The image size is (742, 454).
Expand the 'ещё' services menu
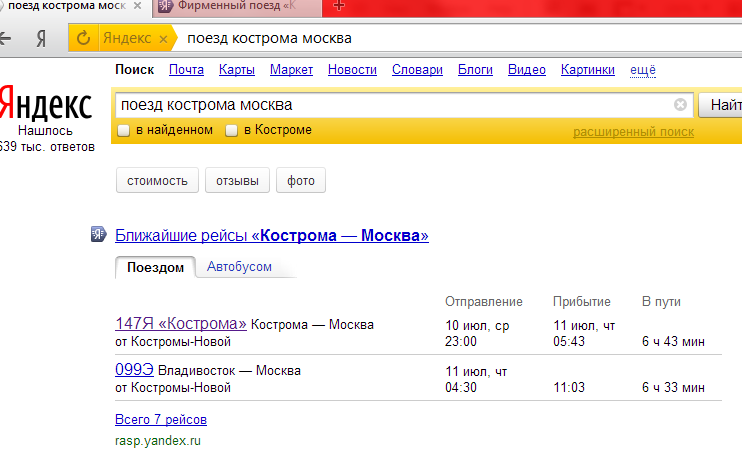pyautogui.click(x=643, y=70)
